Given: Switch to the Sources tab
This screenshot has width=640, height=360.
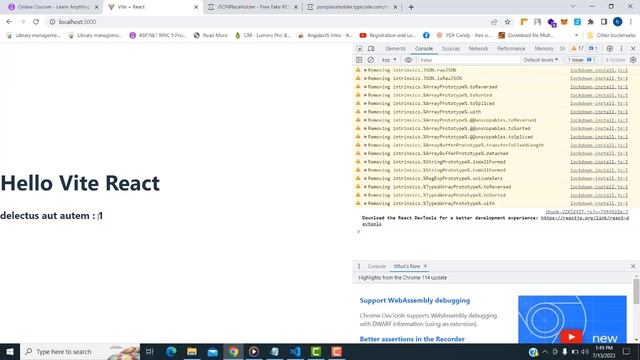Looking at the screenshot, I should point(451,49).
